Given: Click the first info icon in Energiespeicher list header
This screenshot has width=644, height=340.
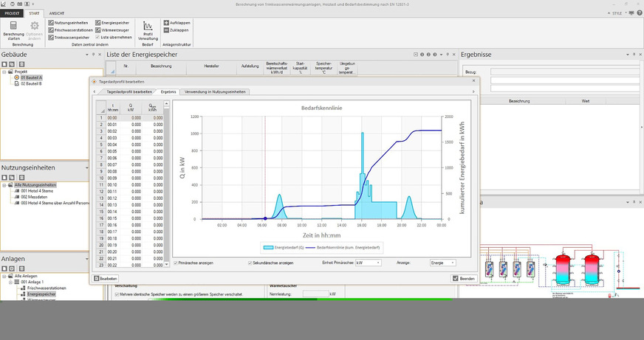Looking at the screenshot, I should tap(422, 55).
